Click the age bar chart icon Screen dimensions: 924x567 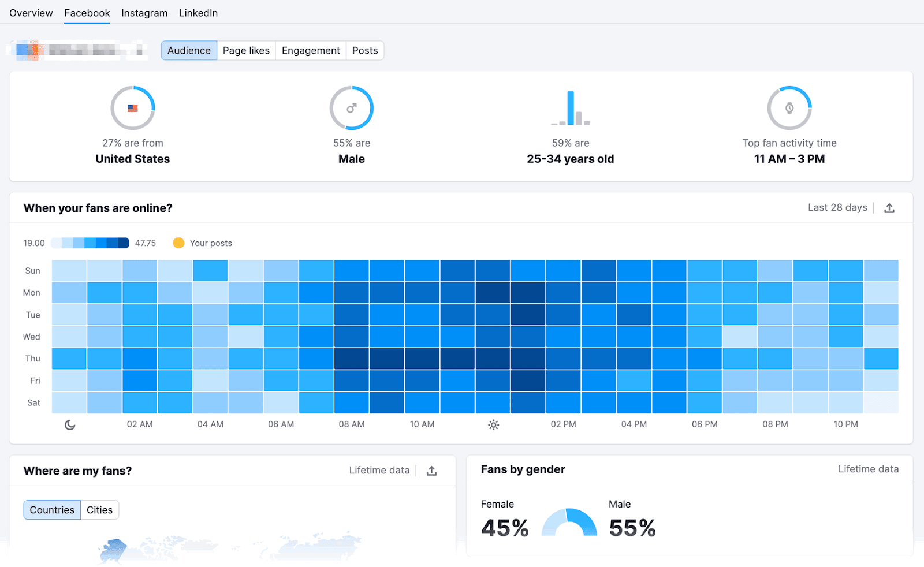571,107
